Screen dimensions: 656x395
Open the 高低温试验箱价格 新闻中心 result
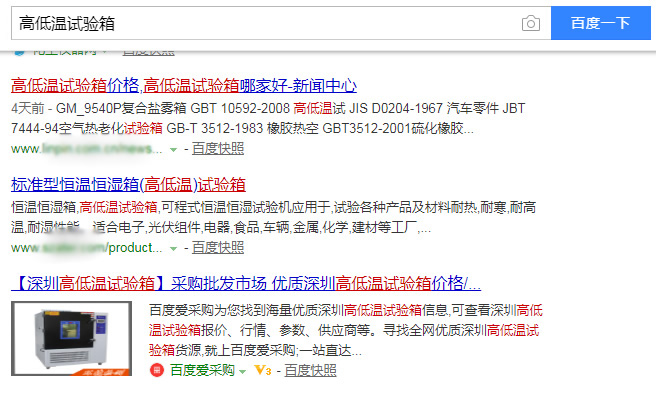tap(184, 86)
